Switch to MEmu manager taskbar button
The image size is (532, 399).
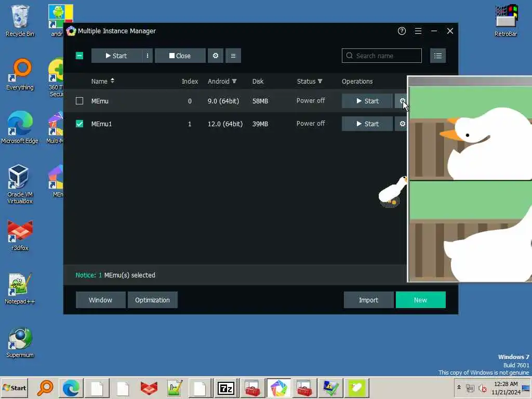[x=278, y=388]
